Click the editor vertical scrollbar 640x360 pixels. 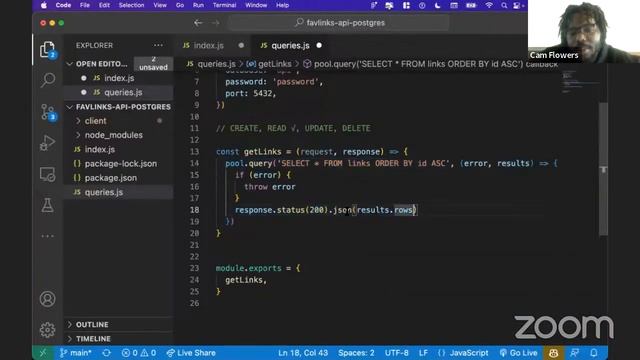click(603, 169)
